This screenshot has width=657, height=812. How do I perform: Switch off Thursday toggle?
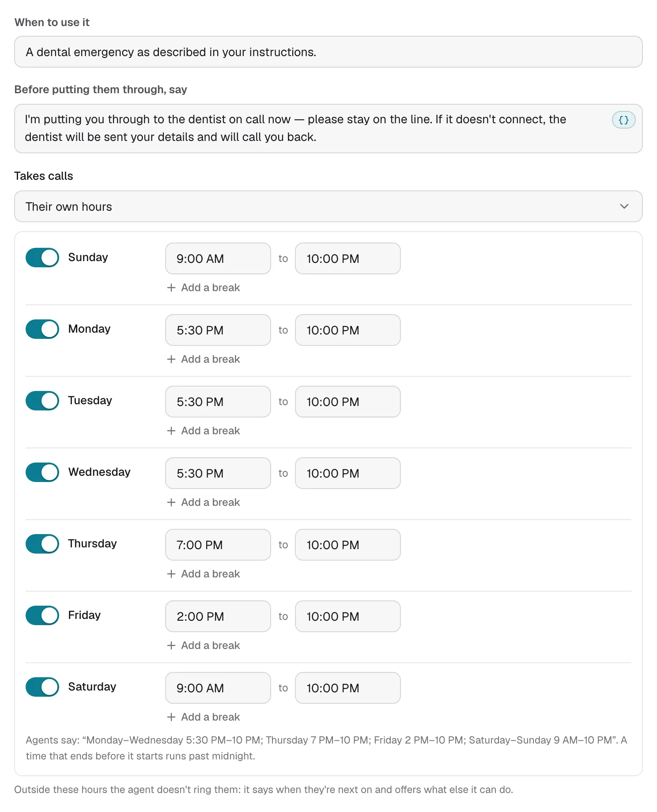(x=42, y=544)
